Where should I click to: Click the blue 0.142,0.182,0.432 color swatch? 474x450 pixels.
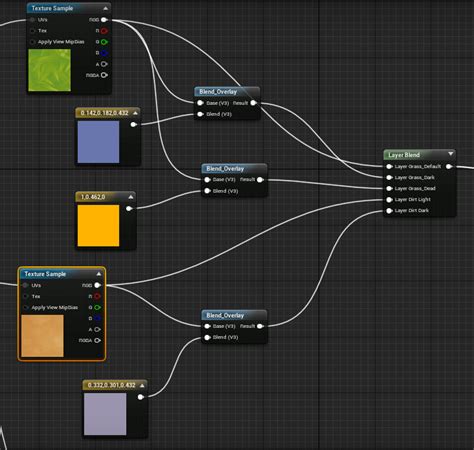click(x=98, y=142)
